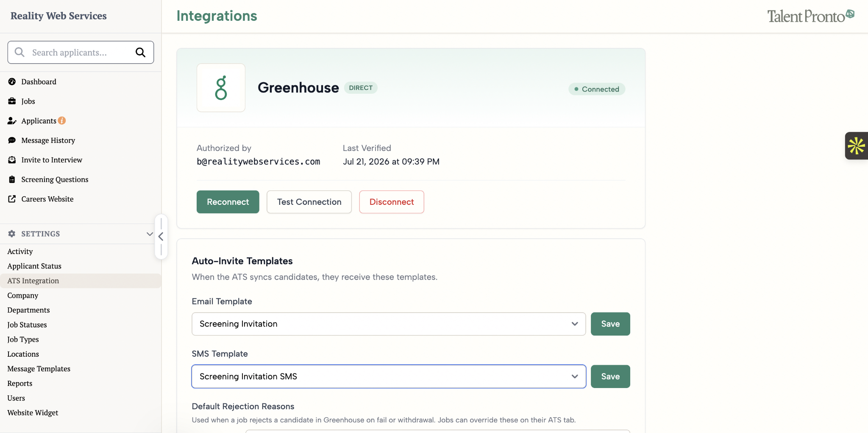Click the Jobs briefcase icon
Viewport: 868px width, 433px height.
pyautogui.click(x=12, y=101)
